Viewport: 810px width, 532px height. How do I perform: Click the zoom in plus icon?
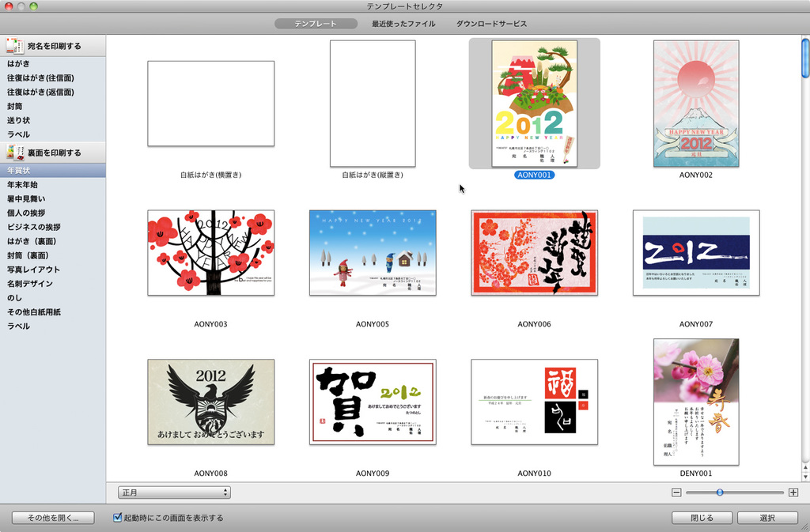tap(793, 492)
